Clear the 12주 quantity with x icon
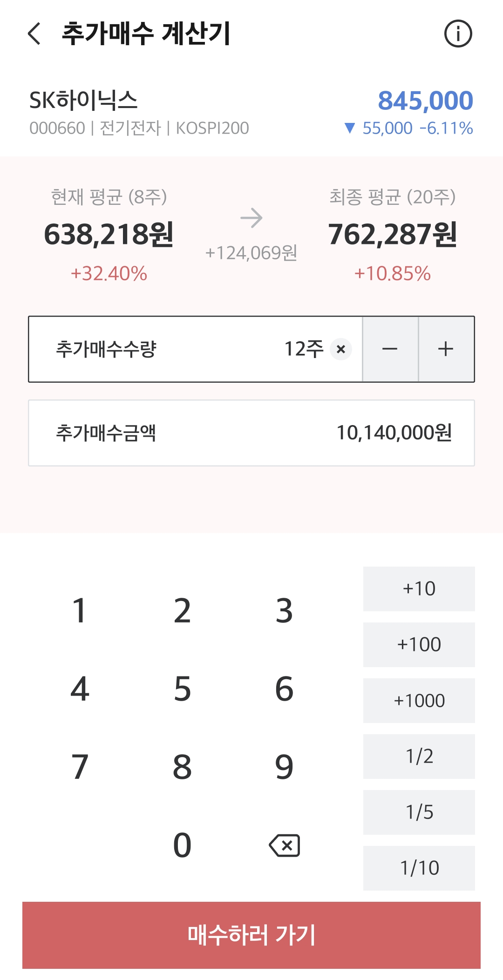 (341, 349)
